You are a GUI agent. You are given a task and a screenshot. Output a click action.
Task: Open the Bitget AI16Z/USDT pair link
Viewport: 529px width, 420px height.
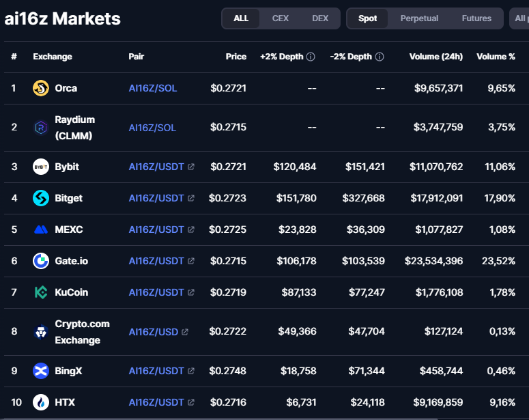(x=156, y=198)
